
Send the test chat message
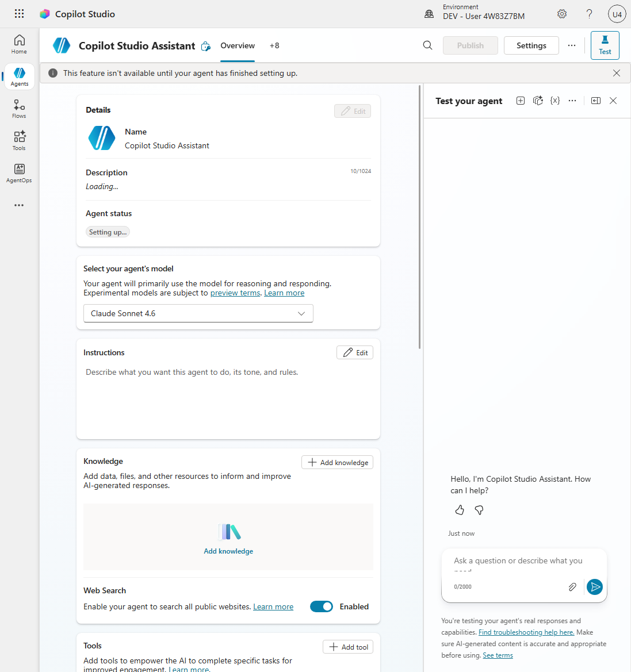pyautogui.click(x=595, y=587)
